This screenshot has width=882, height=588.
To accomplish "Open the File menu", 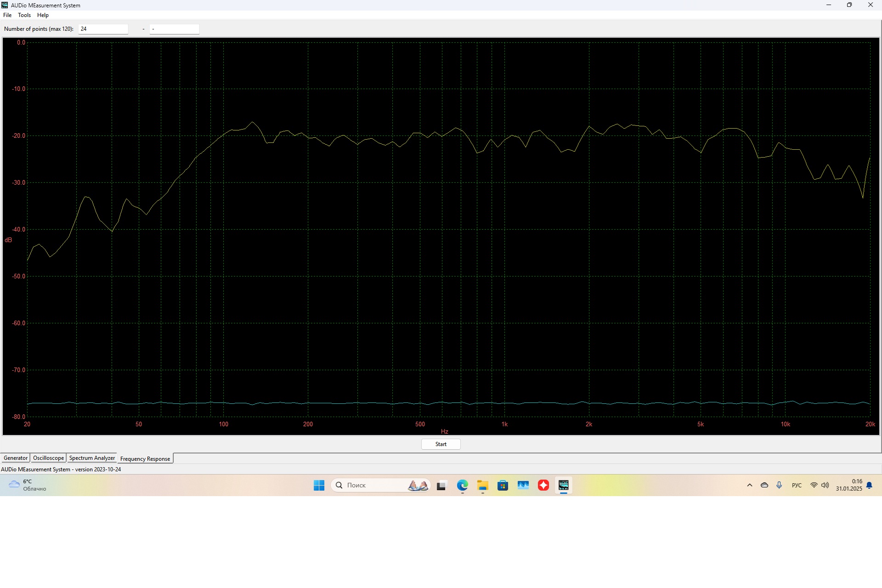I will (x=7, y=15).
